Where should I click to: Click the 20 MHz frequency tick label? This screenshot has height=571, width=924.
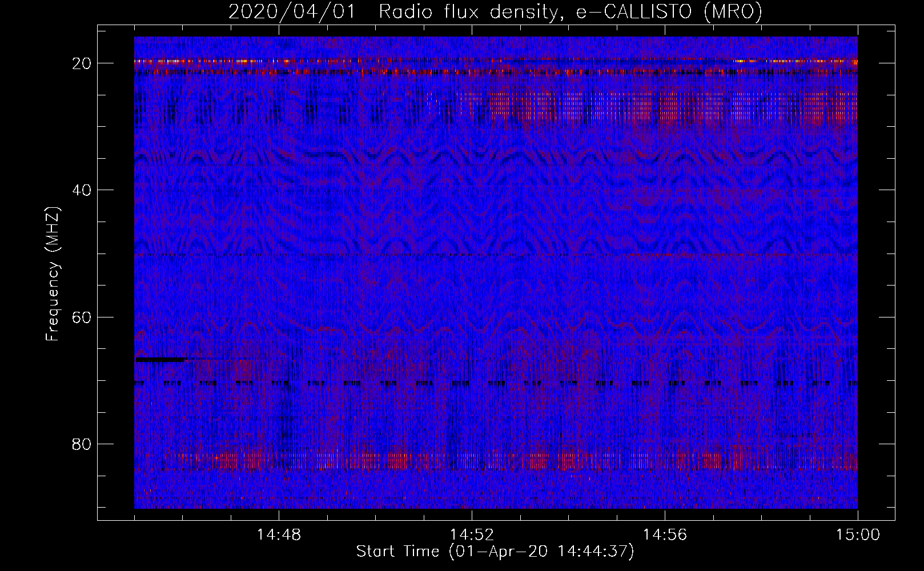point(82,63)
